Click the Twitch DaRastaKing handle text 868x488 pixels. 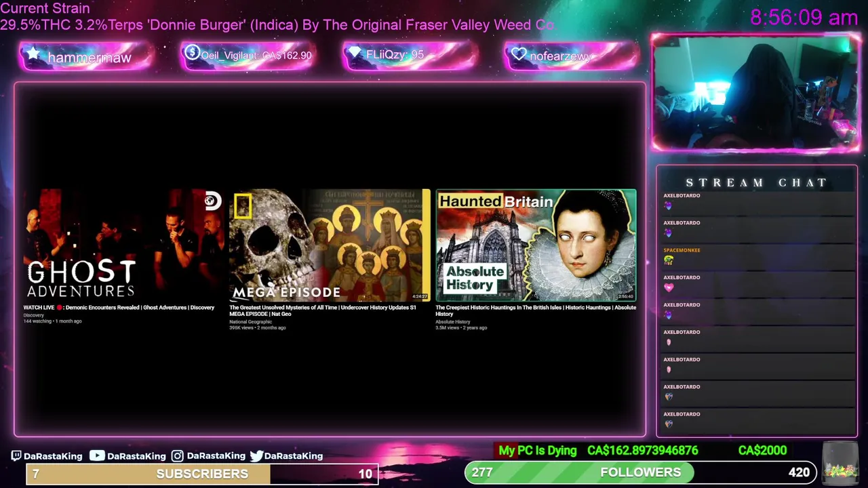pyautogui.click(x=53, y=456)
